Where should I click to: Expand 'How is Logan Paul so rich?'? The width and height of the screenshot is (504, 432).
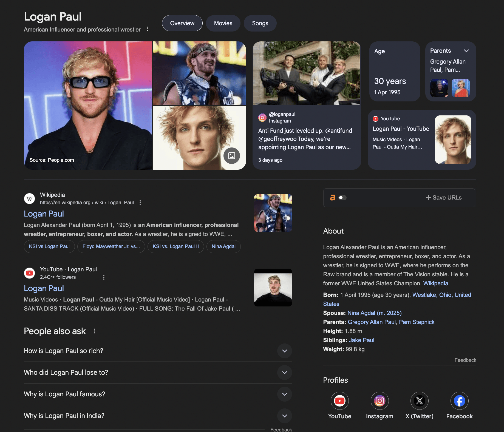click(x=285, y=351)
